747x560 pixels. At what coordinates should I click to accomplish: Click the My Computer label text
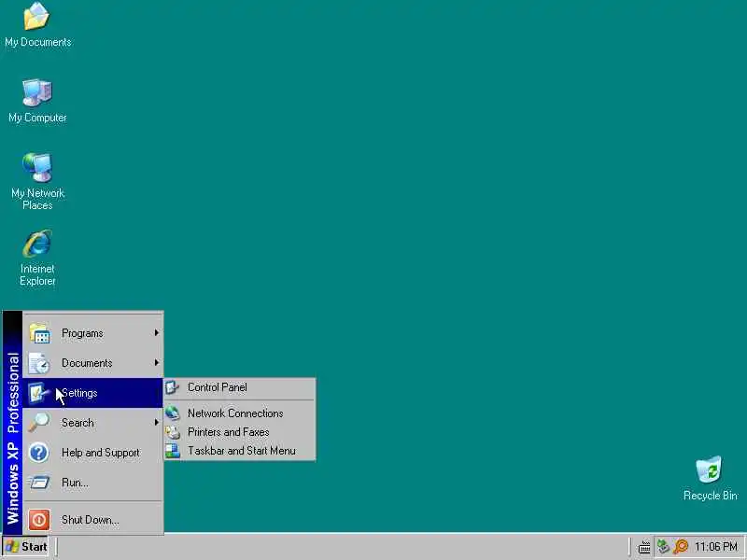pyautogui.click(x=37, y=118)
